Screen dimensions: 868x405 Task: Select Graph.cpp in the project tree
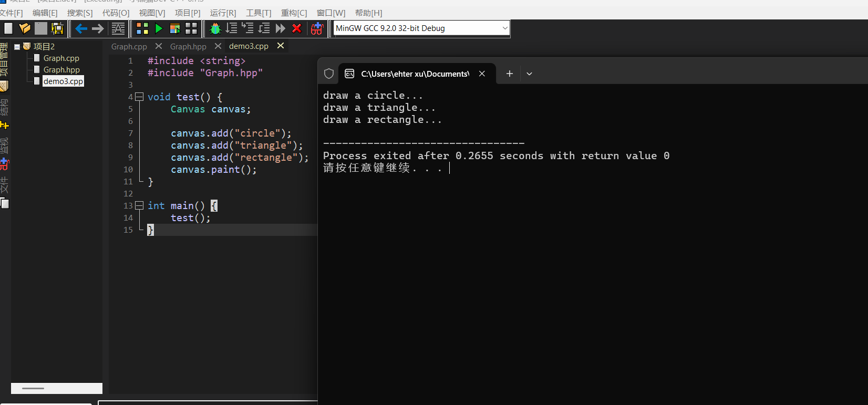(x=61, y=58)
